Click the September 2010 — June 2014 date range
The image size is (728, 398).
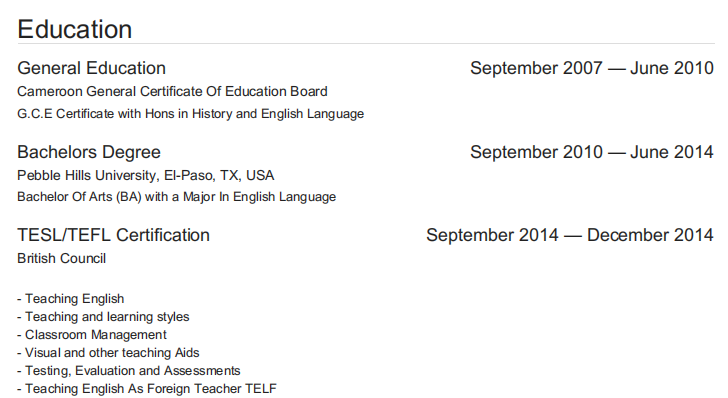tap(592, 152)
